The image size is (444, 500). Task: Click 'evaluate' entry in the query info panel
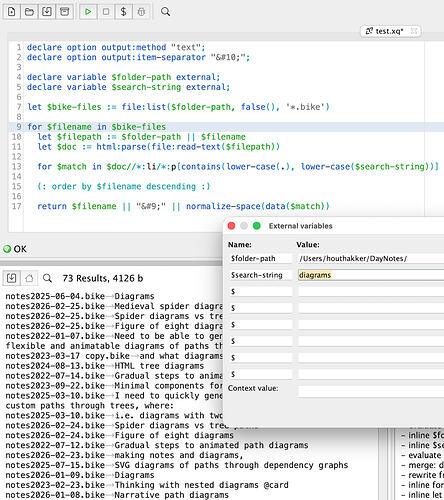[x=422, y=455]
